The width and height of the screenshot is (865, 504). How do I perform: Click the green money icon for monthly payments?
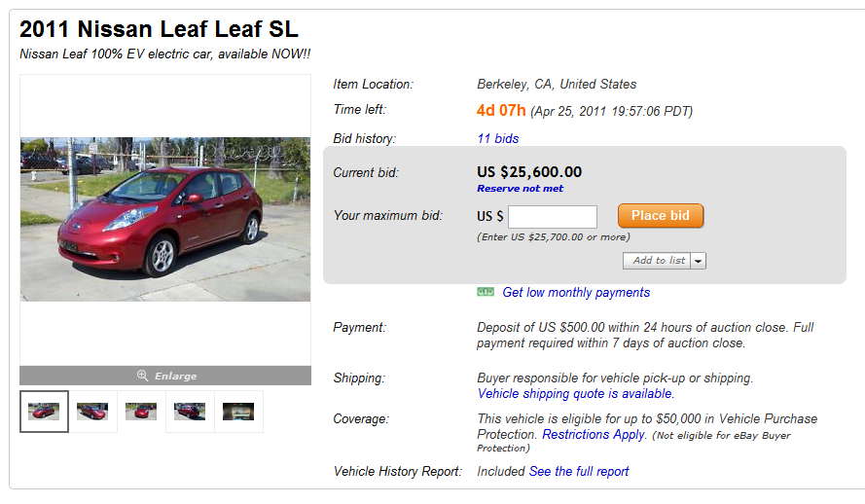[x=486, y=292]
